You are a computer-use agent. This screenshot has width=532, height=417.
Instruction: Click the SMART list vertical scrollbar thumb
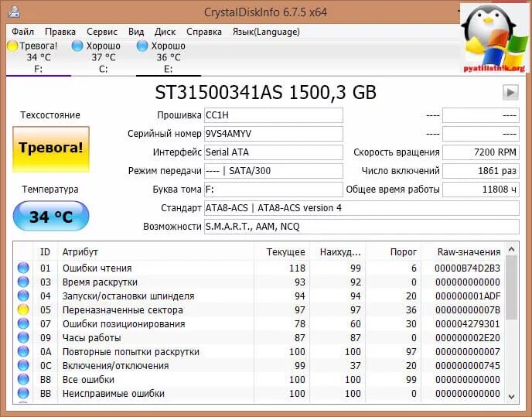coord(512,287)
